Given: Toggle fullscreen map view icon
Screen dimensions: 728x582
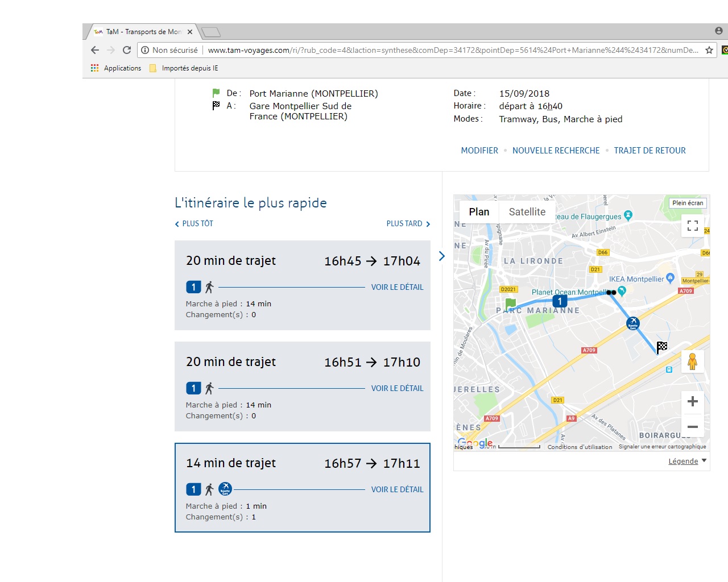Looking at the screenshot, I should (x=692, y=226).
